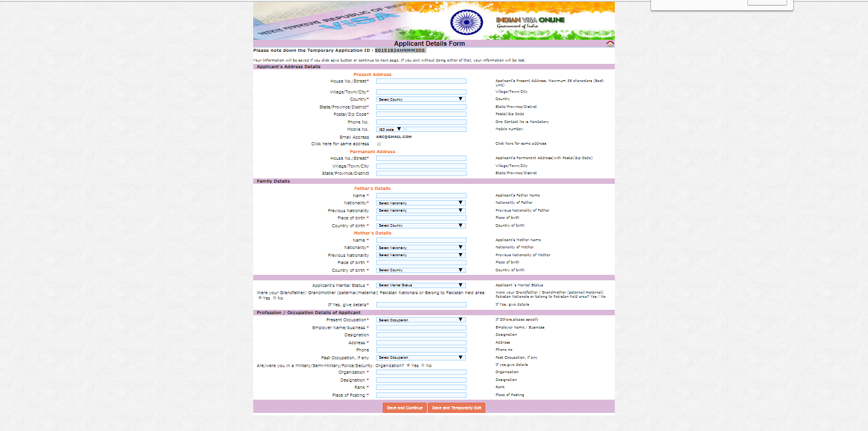The height and width of the screenshot is (431, 868).
Task: Click the visa passport image in banner
Action: [325, 20]
